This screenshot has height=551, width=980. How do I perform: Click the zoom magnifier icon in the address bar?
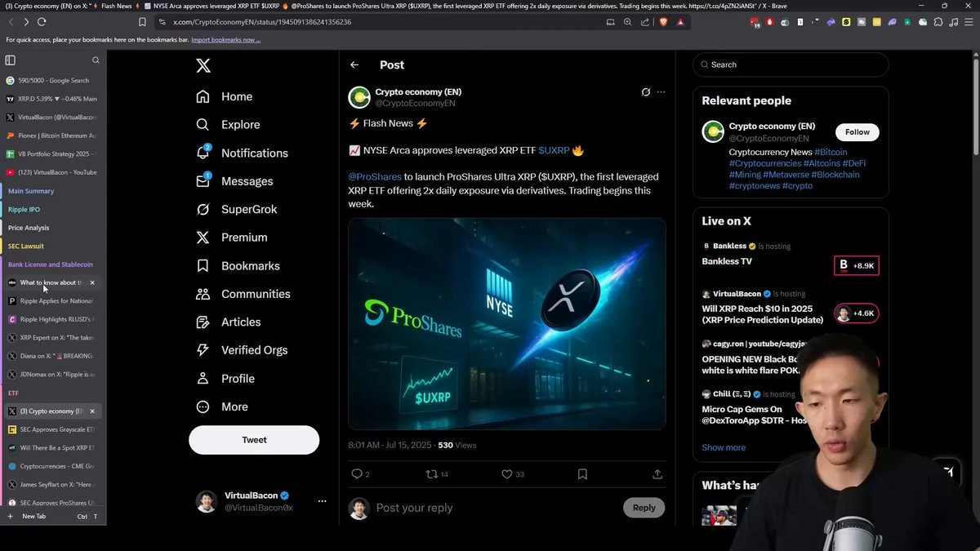pyautogui.click(x=628, y=22)
